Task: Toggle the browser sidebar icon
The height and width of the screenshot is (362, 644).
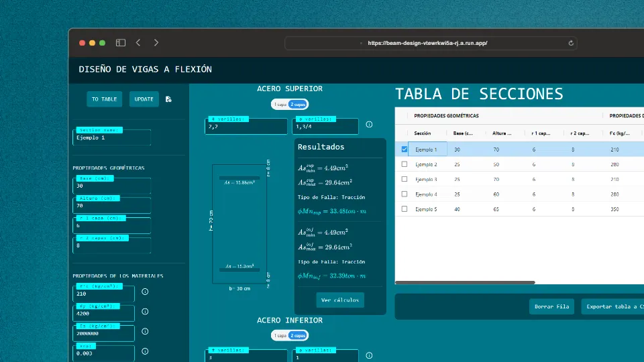Action: [x=121, y=42]
